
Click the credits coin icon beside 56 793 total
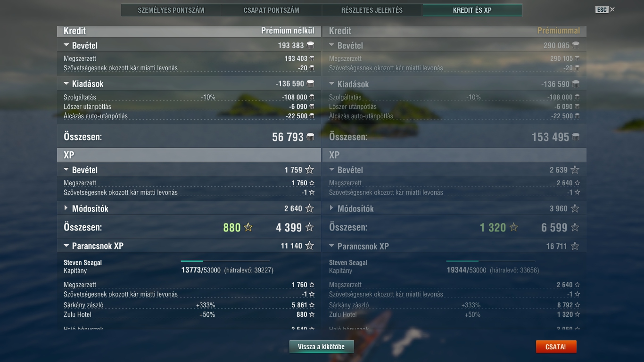pos(310,137)
